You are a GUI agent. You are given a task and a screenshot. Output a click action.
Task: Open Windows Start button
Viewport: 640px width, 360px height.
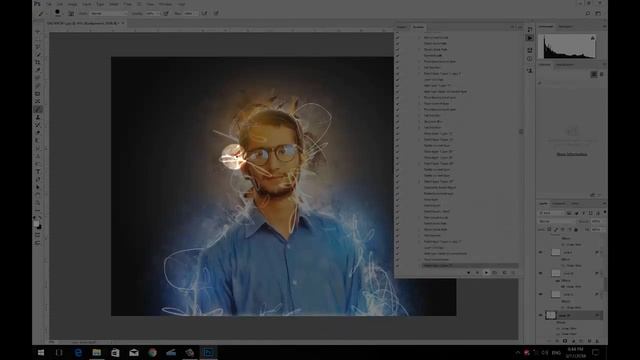41,353
